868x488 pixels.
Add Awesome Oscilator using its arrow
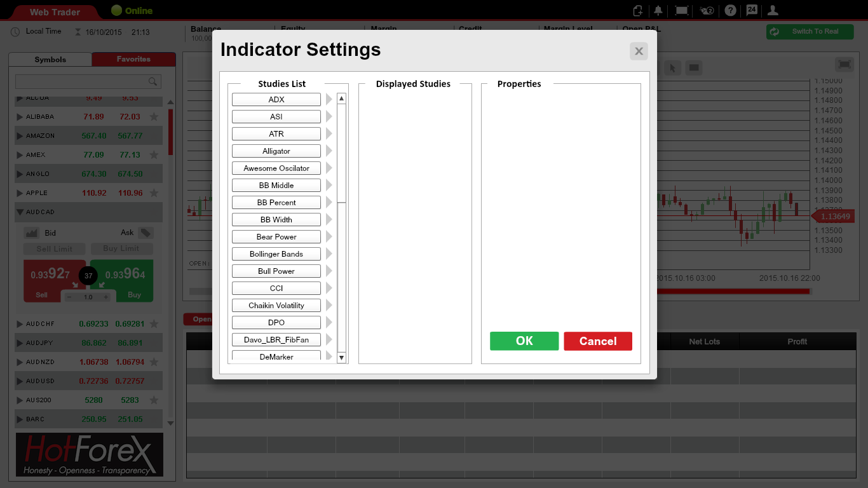coord(329,168)
